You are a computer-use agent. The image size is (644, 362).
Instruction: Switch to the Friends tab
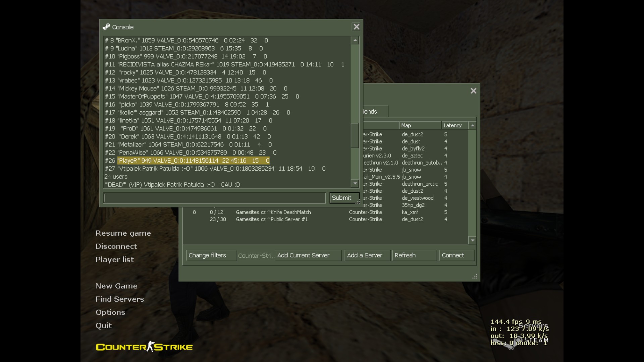tap(375, 112)
